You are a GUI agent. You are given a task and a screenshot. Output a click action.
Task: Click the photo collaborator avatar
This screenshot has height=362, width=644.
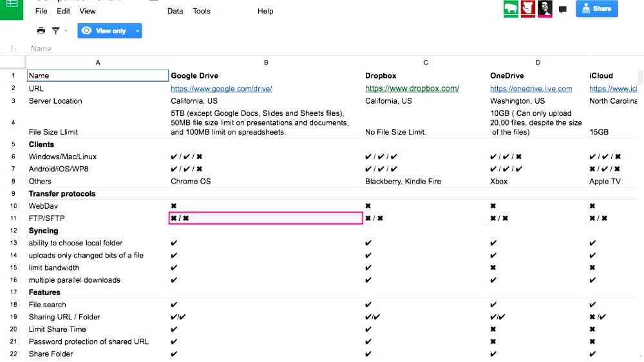coord(545,9)
